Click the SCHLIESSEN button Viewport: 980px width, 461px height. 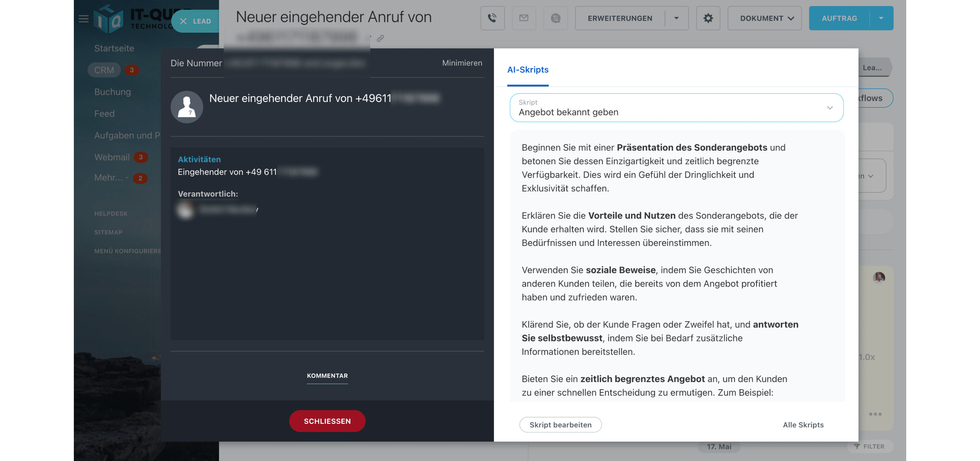327,421
